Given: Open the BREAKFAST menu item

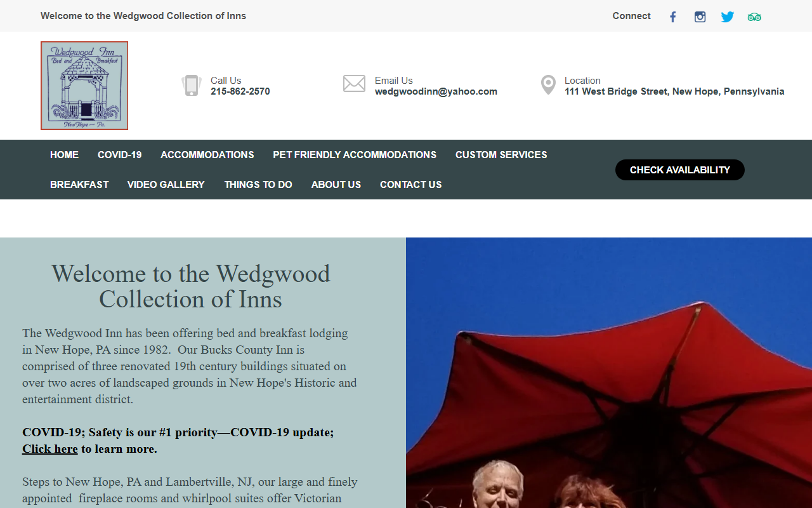Looking at the screenshot, I should tap(80, 185).
